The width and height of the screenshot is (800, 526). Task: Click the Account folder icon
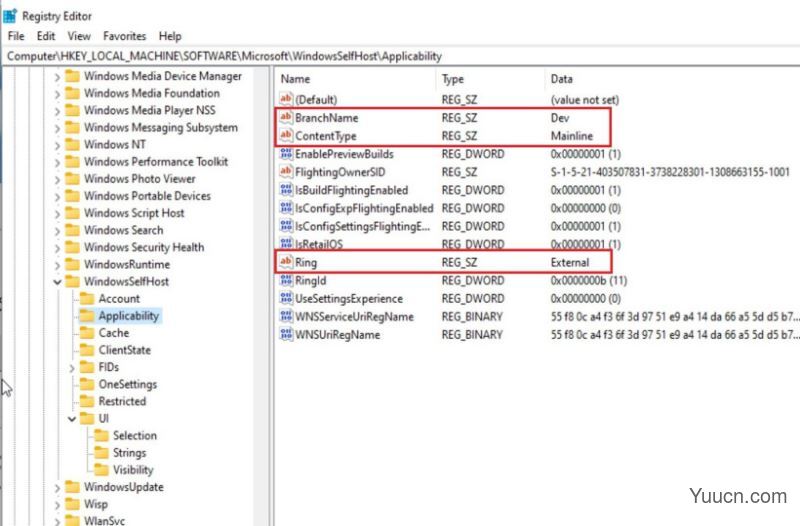[87, 298]
